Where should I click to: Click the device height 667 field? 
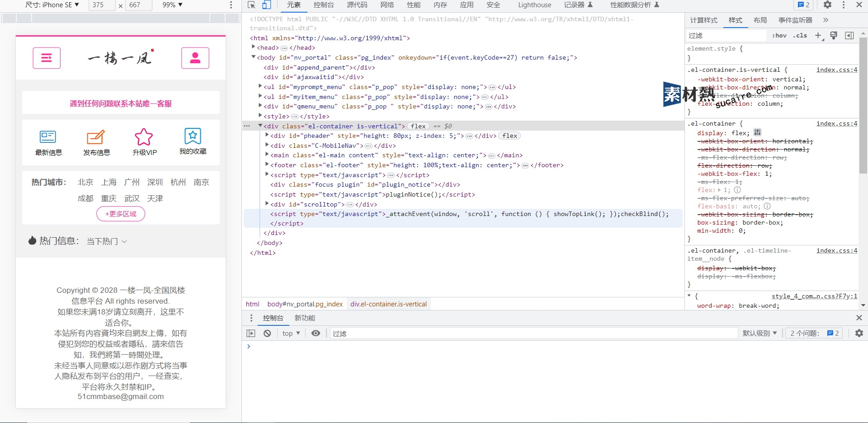point(139,5)
